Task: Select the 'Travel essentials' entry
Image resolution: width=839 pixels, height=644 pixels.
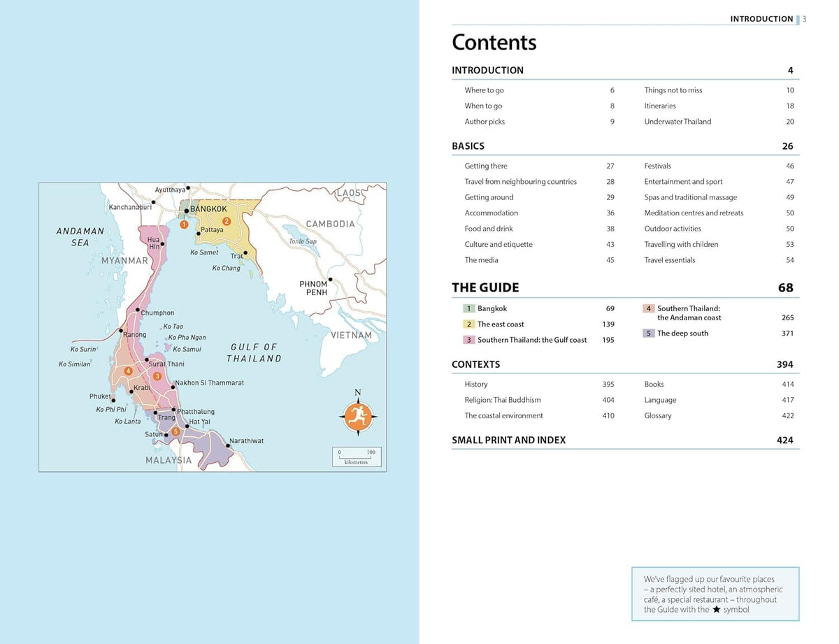Action: [x=670, y=260]
